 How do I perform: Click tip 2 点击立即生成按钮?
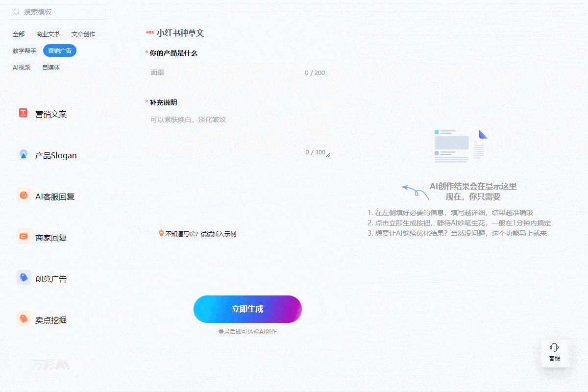coord(459,223)
